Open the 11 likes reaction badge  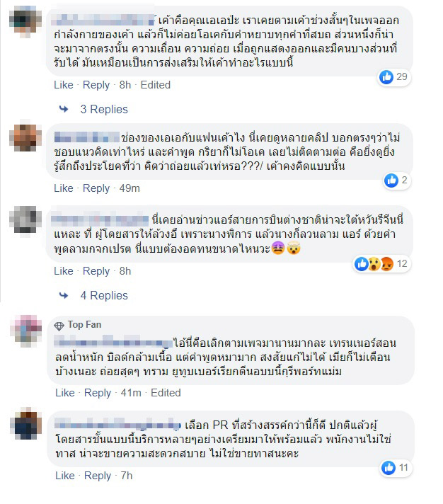[395, 468]
